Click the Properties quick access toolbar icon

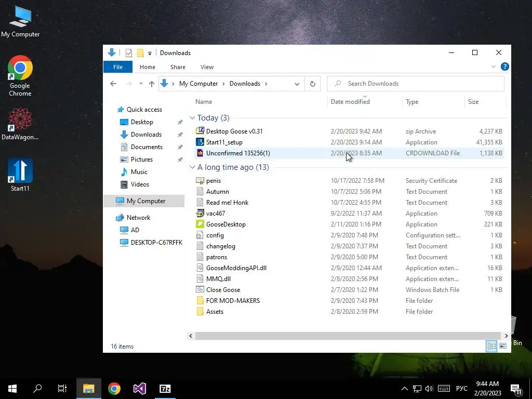click(x=129, y=53)
